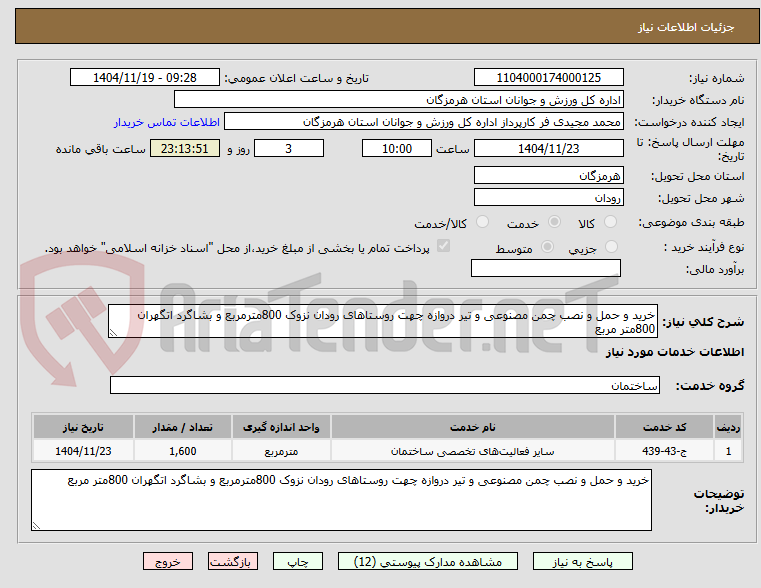Viewport: 761px width, 588px height.
Task: Click the quantity cell 1,600
Action: point(182,451)
